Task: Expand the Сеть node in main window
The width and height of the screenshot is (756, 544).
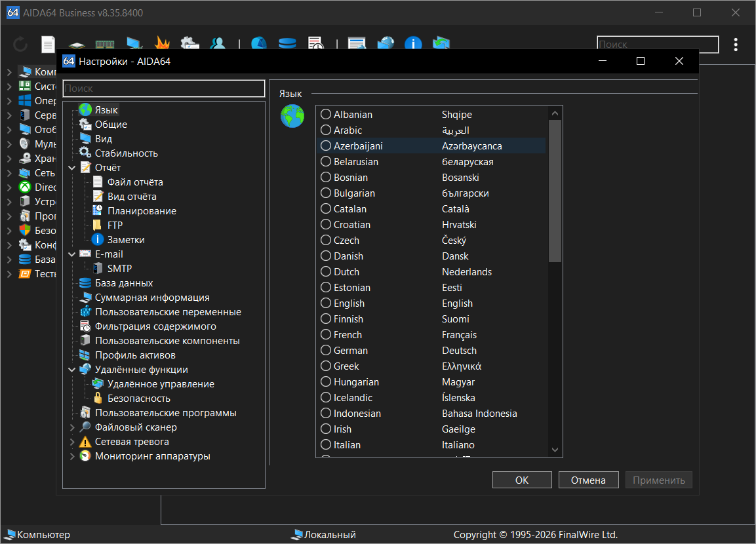Action: pos(9,173)
